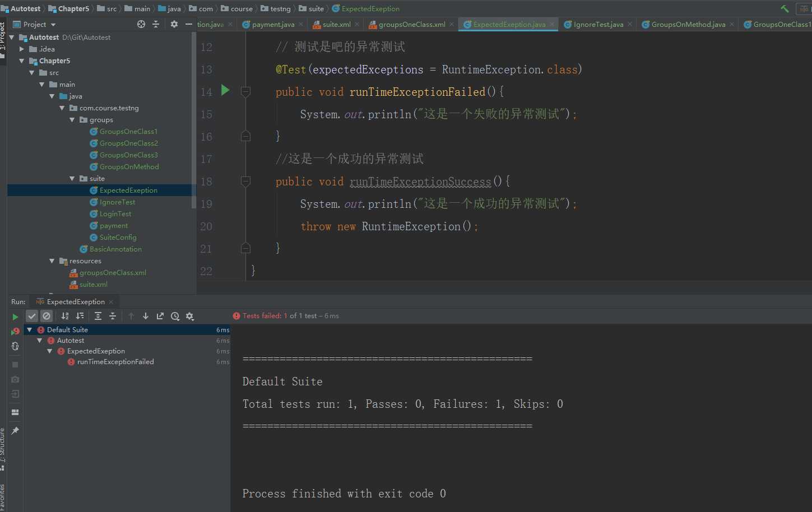Fold the runTimeExceptionFailed method at line 14
This screenshot has height=512, width=812.
pos(245,91)
